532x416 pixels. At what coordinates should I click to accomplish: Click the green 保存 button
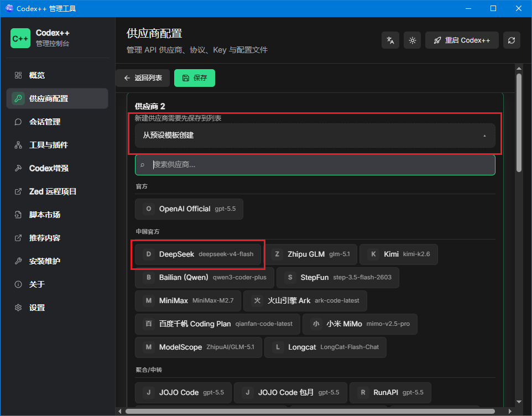pos(195,78)
